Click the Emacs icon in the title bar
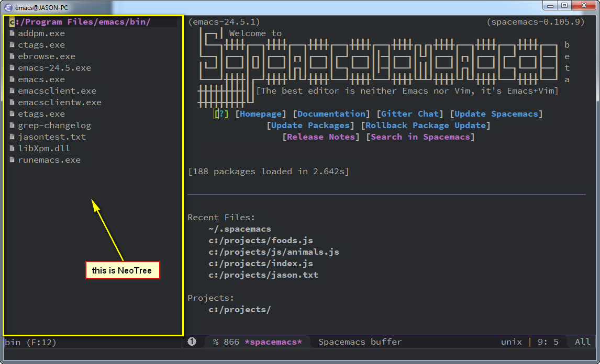 (x=8, y=7)
